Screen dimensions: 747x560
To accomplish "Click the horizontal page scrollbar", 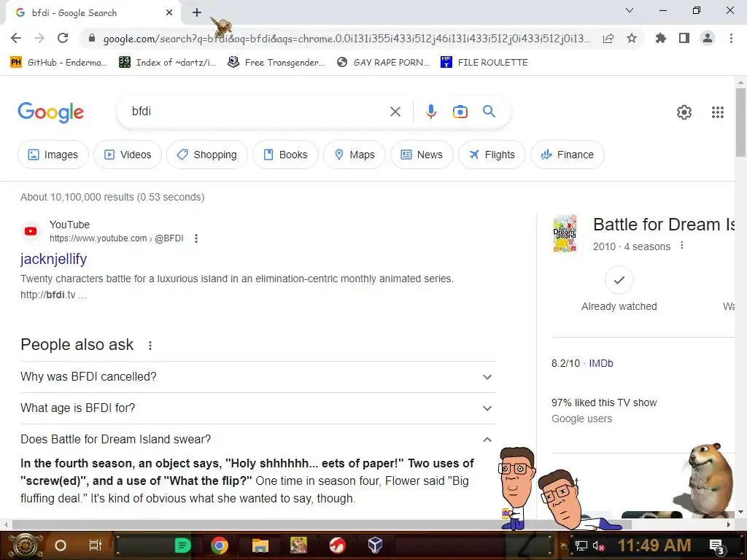I will tap(322, 524).
